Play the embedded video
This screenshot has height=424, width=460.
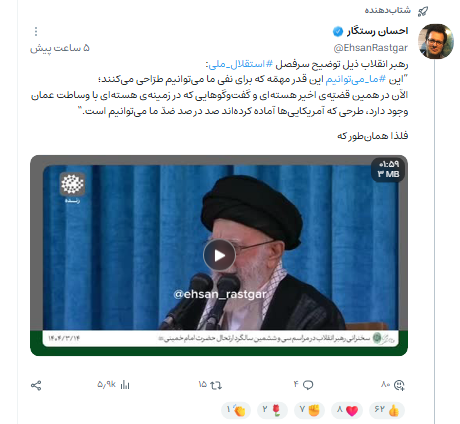(219, 255)
